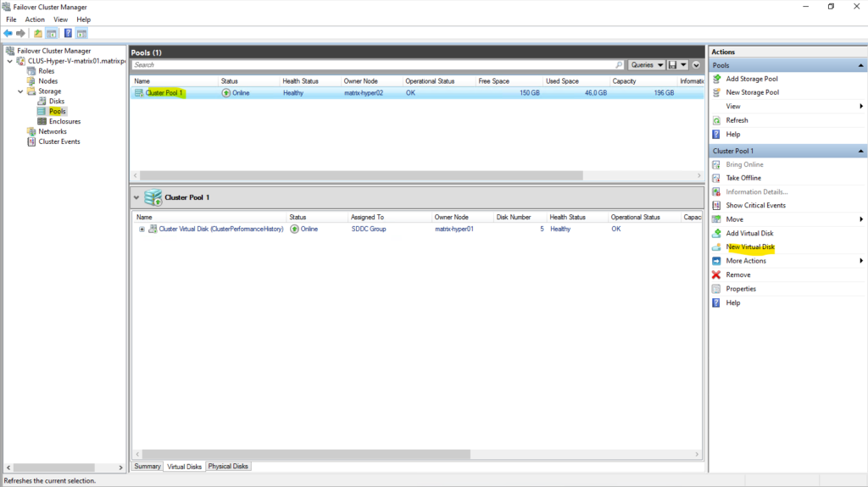
Task: Expand the Cluster Virtual Disk row
Action: tap(142, 229)
